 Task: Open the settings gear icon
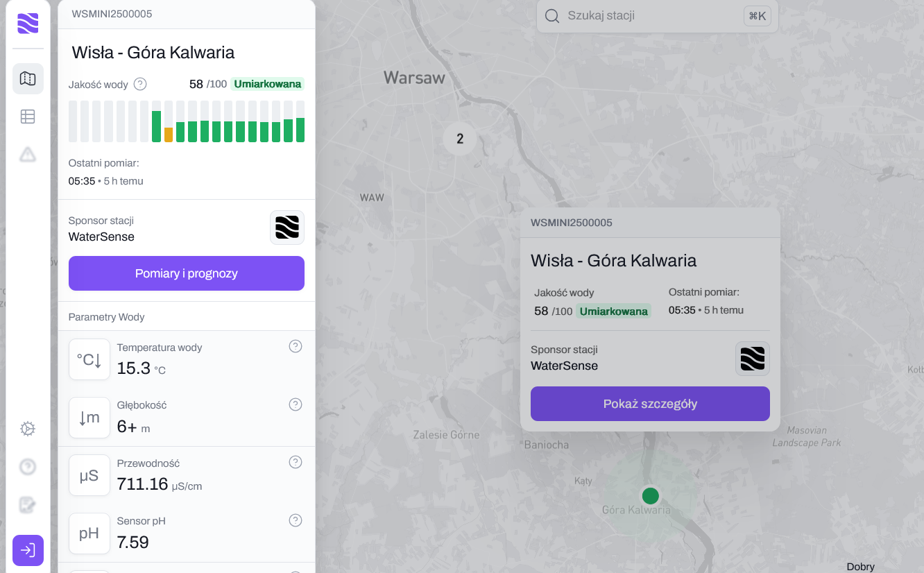pyautogui.click(x=28, y=429)
